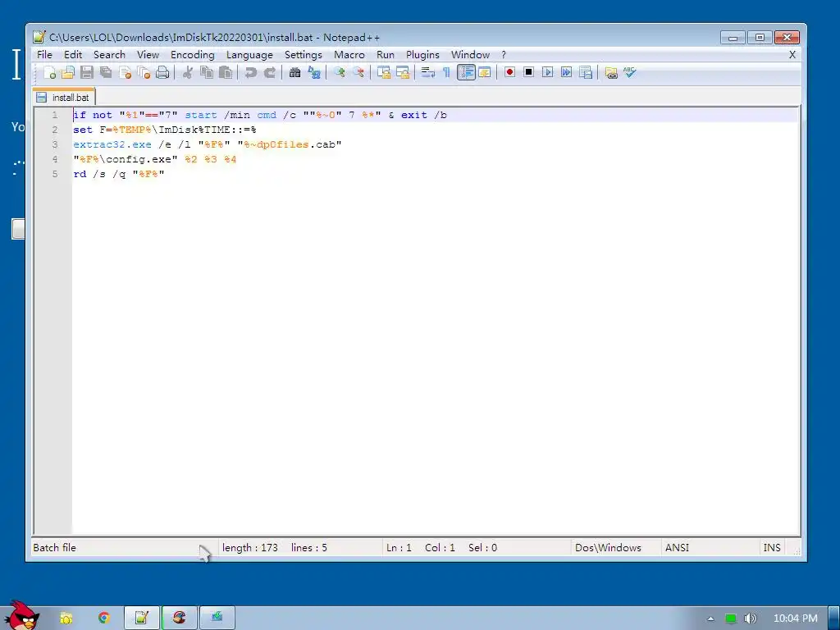Zoom in using the magnifier plus icon
The height and width of the screenshot is (630, 840).
tap(339, 72)
